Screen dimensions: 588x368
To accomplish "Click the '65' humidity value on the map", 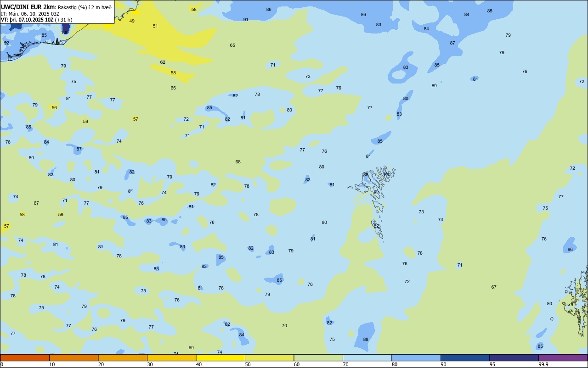I will (232, 45).
